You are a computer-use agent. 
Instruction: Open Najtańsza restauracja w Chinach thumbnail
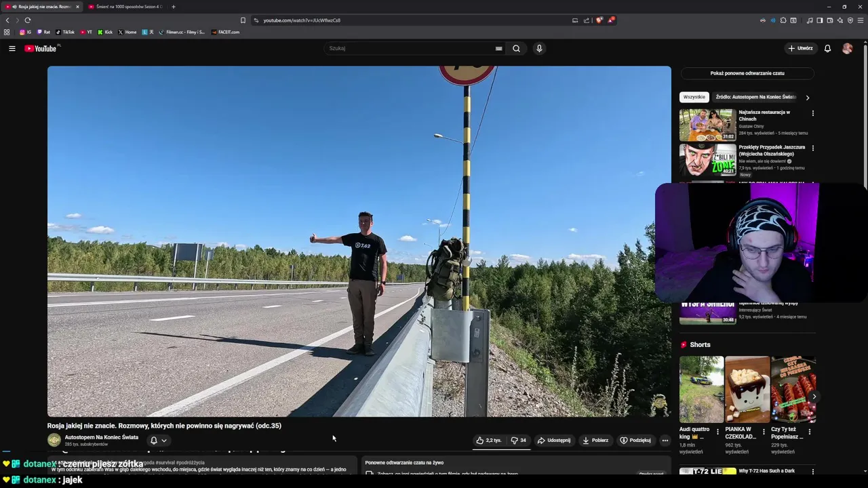tap(707, 125)
